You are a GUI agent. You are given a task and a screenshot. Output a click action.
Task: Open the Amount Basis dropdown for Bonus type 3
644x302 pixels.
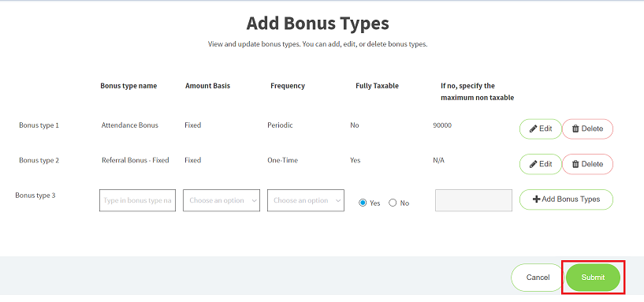pyautogui.click(x=221, y=200)
